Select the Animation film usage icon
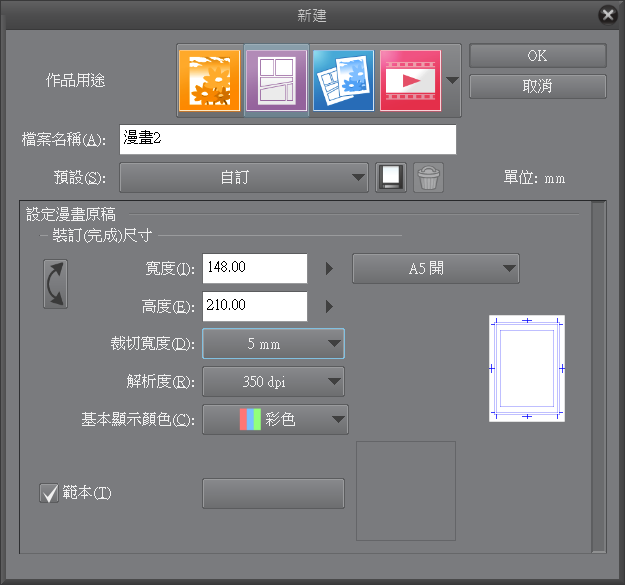625x585 pixels. (411, 80)
